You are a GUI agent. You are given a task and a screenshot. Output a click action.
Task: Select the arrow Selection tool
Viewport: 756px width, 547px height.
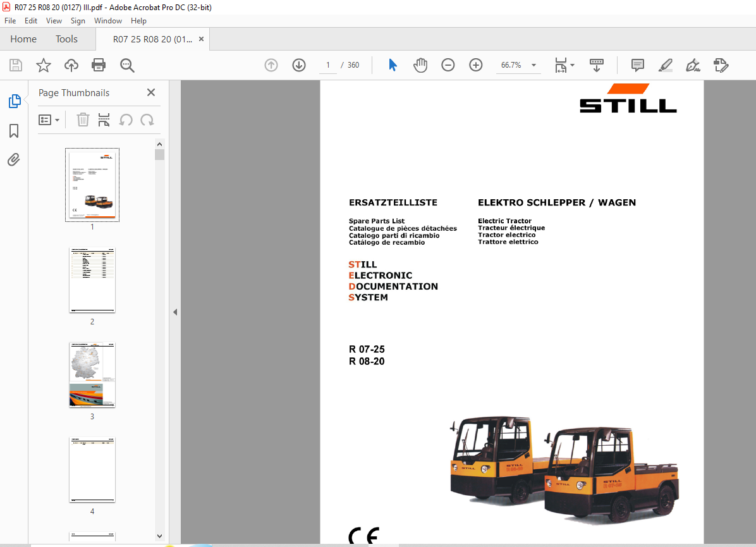[393, 65]
